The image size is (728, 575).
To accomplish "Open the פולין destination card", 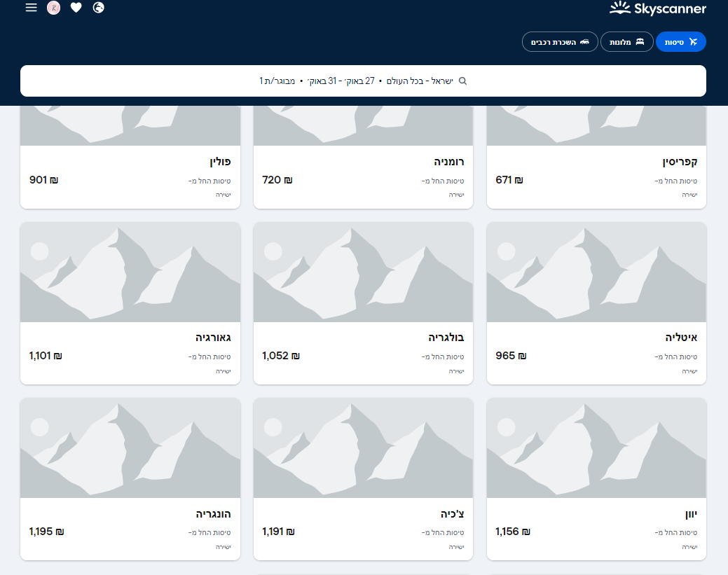I will pyautogui.click(x=130, y=158).
